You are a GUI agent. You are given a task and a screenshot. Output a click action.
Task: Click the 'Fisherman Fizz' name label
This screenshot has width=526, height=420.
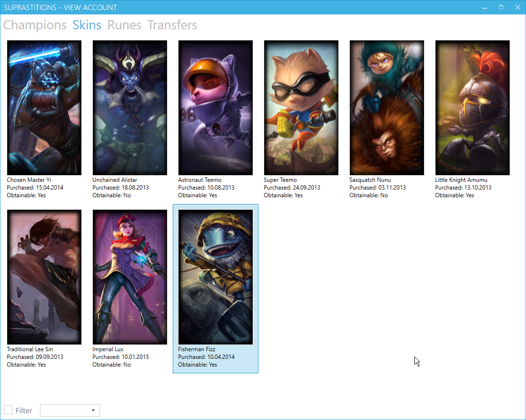196,349
